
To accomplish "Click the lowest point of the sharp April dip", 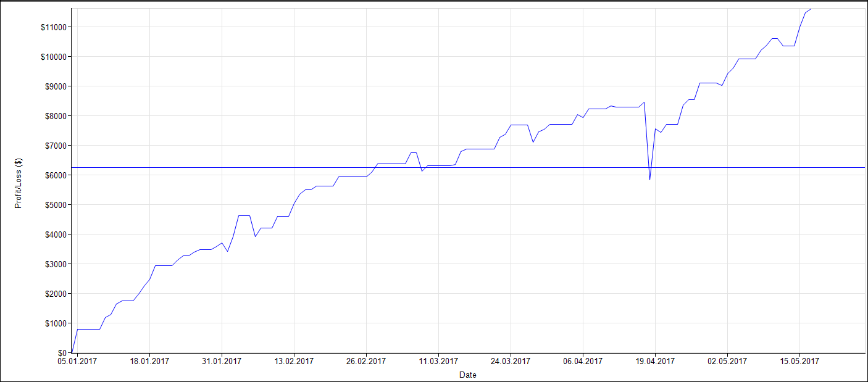I will pyautogui.click(x=649, y=180).
